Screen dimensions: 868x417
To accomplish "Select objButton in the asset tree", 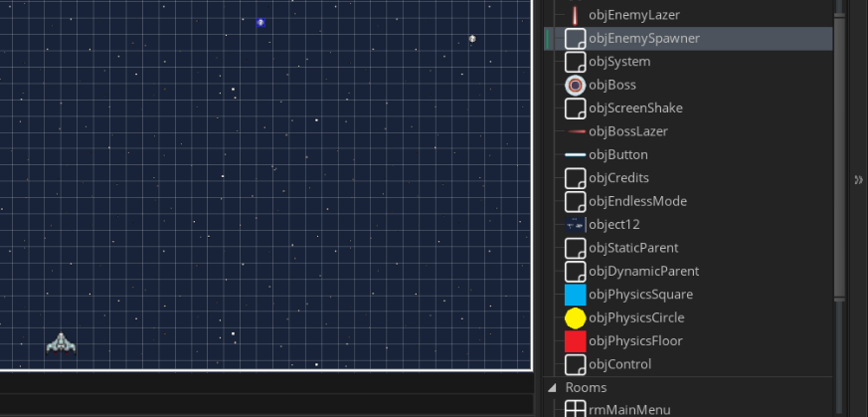I will 618,155.
